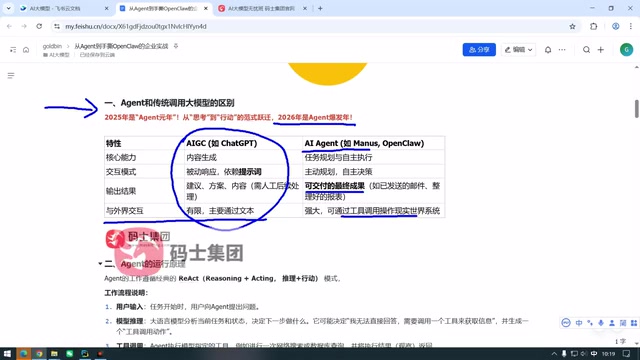Open the File Explorer taskbar icon

click(x=54, y=353)
